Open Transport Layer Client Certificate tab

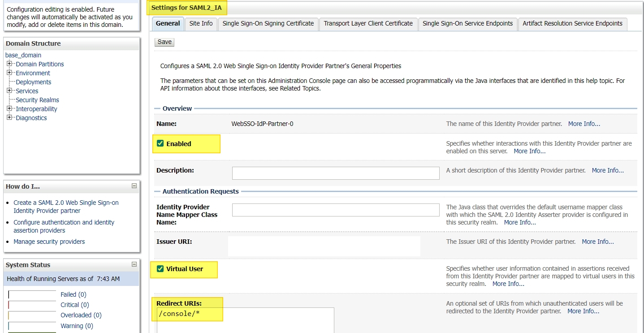click(368, 24)
